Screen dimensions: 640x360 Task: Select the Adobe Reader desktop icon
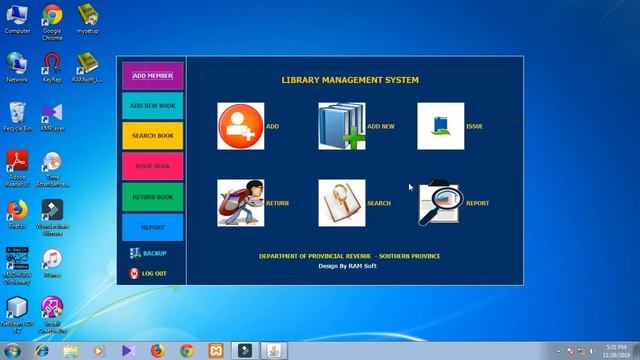(17, 168)
